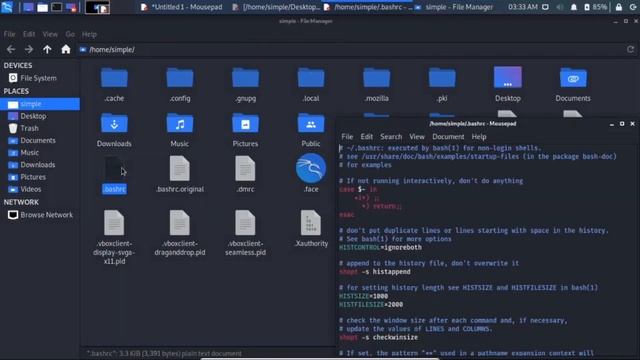Select the .vboxclient-display-svga-x11.pid file
The width and height of the screenshot is (640, 360).
pyautogui.click(x=114, y=238)
